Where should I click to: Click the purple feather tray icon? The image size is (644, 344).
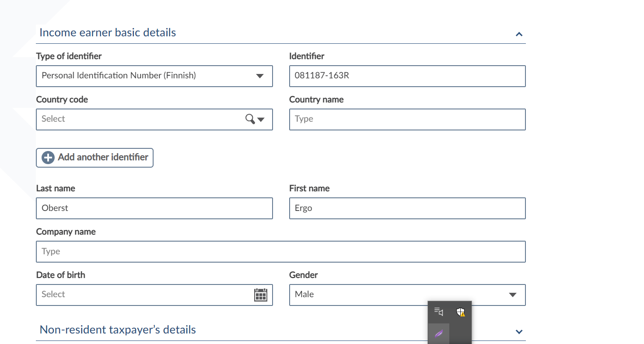tap(438, 334)
